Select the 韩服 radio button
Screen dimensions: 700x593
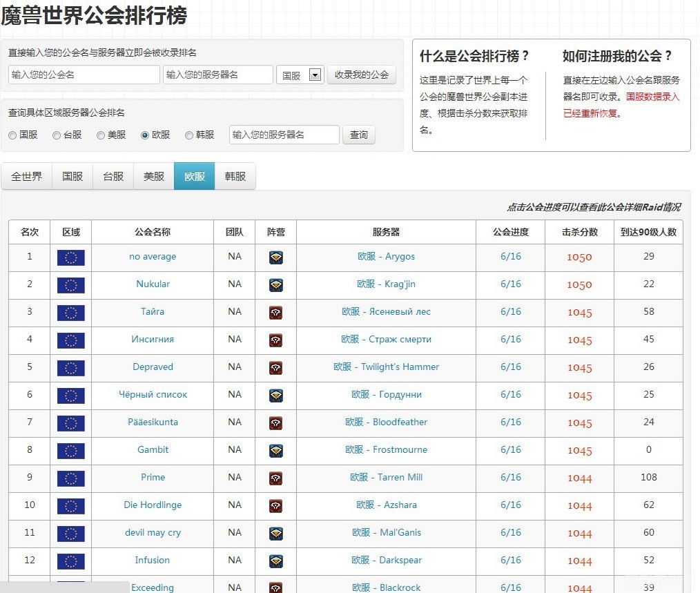point(189,135)
